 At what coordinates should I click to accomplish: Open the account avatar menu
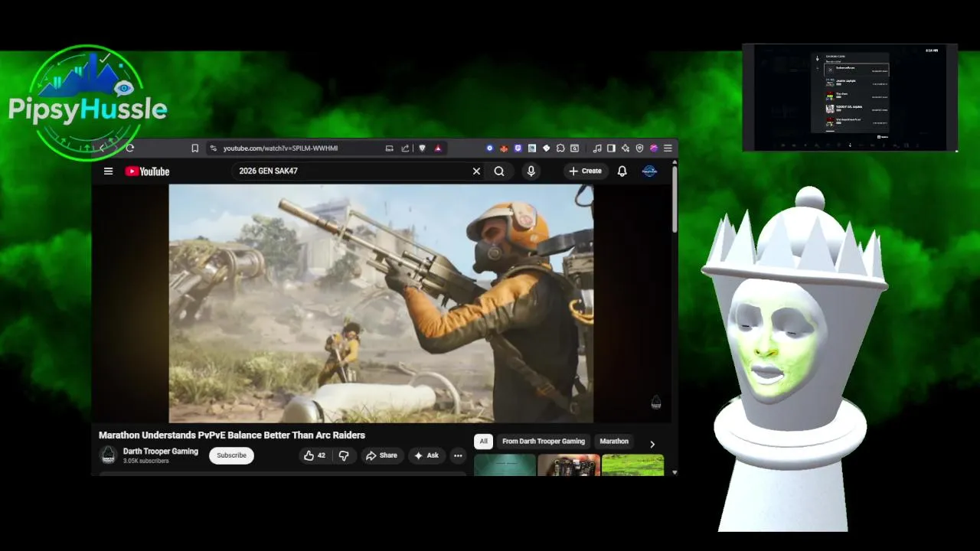[x=649, y=171]
